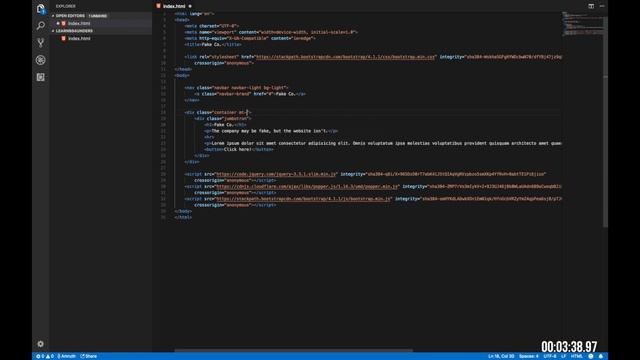640x360 pixels.
Task: Click the HTML language mode indicator
Action: pyautogui.click(x=577, y=356)
